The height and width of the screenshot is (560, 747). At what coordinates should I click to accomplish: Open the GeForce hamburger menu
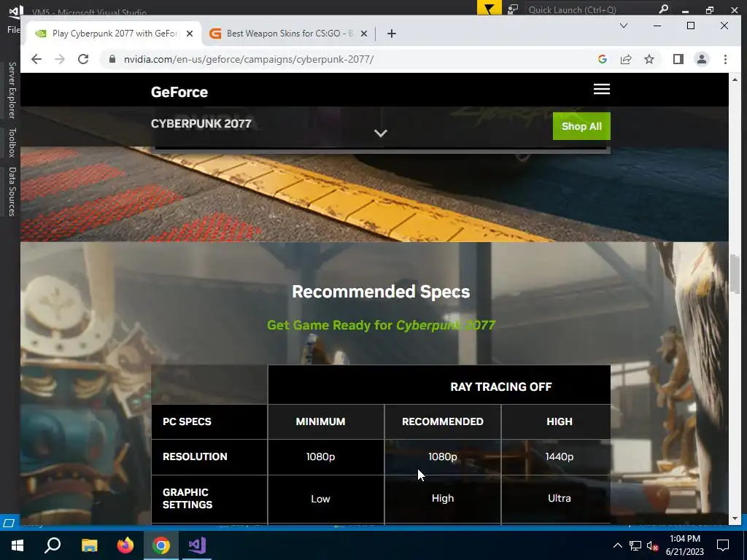click(x=602, y=89)
